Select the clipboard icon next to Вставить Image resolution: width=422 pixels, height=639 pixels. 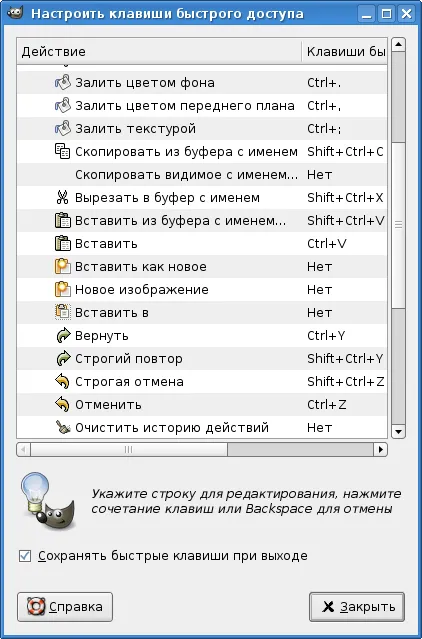tap(63, 244)
